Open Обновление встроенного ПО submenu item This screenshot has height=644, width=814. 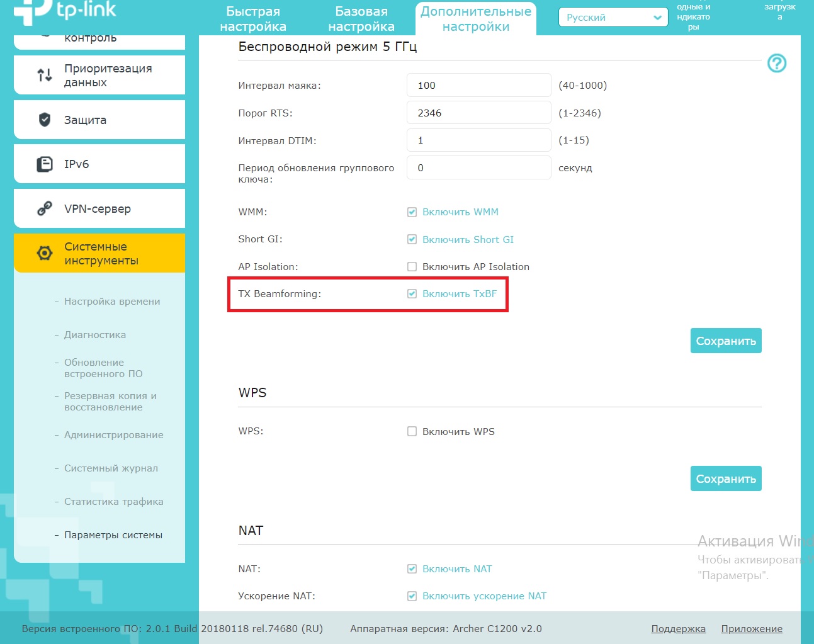tap(103, 368)
